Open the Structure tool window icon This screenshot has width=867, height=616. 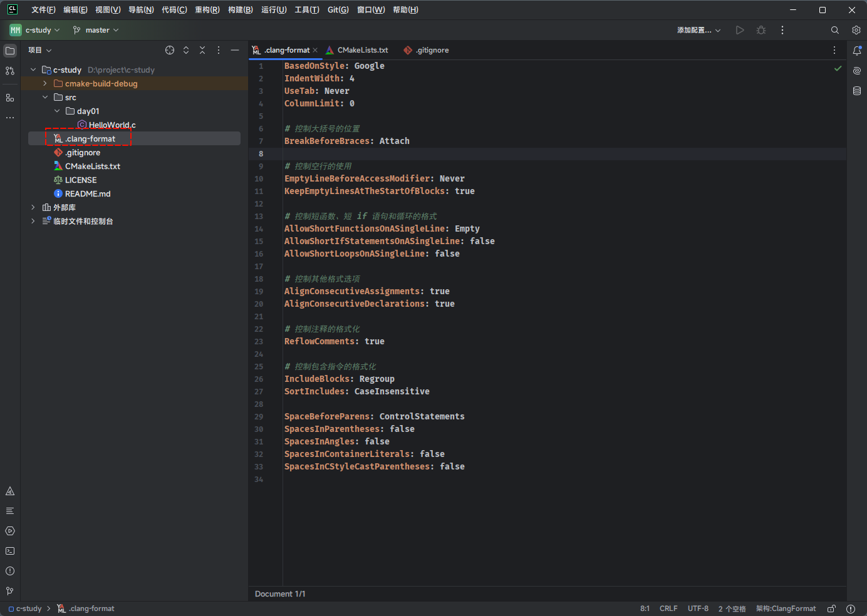pos(10,98)
